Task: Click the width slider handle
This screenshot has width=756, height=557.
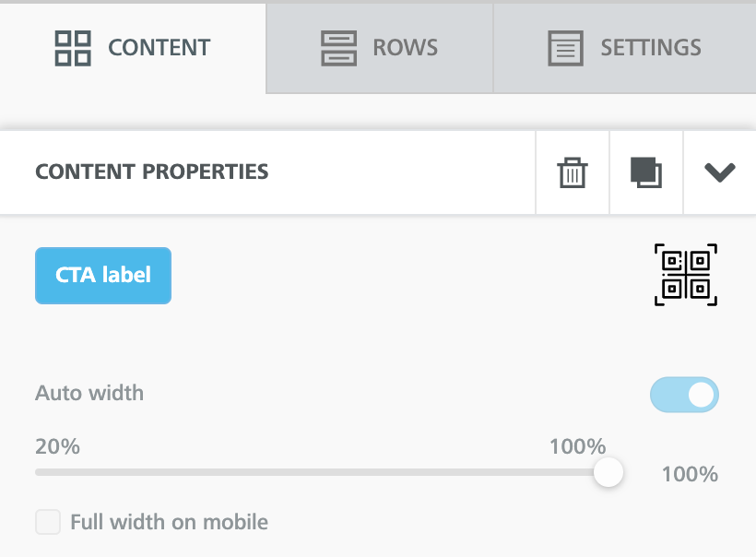Action: (608, 472)
